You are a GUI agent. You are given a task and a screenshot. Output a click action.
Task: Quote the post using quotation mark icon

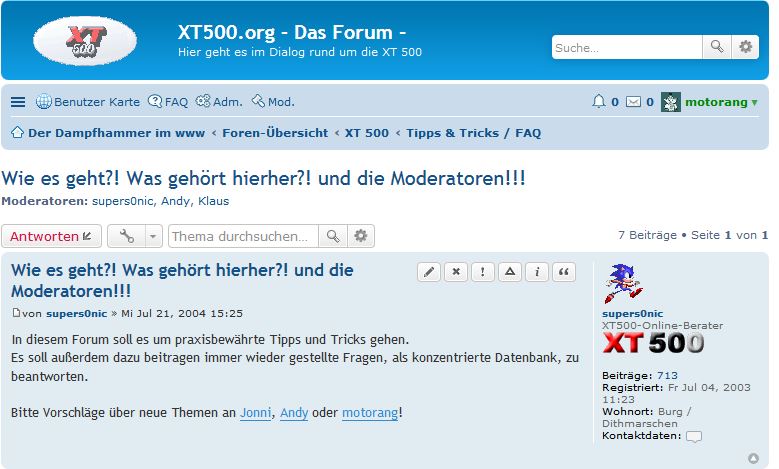coord(564,272)
